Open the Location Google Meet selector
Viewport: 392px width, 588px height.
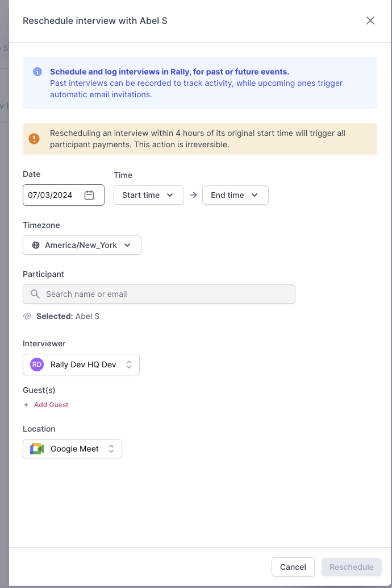(72, 449)
